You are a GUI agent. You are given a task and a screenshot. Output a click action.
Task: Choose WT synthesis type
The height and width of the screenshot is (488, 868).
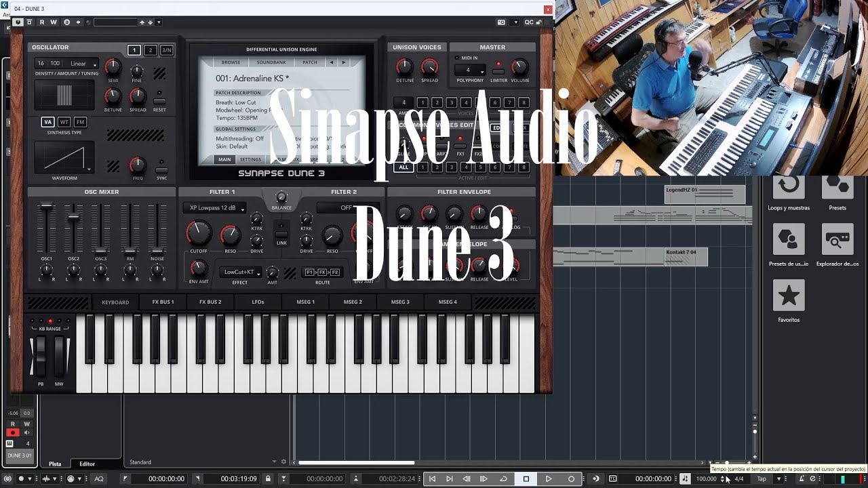coord(64,122)
